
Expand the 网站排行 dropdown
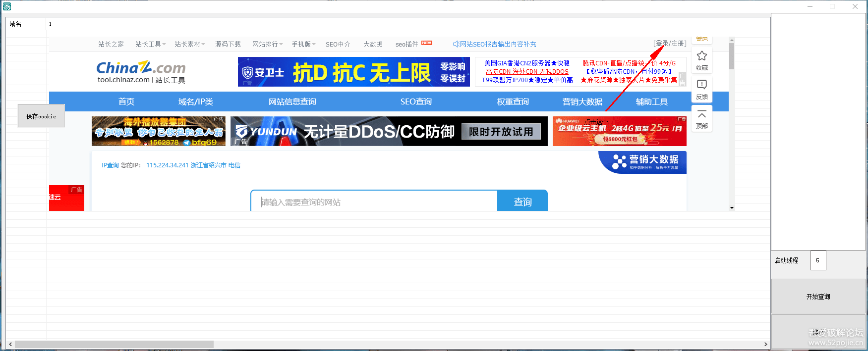tap(268, 44)
